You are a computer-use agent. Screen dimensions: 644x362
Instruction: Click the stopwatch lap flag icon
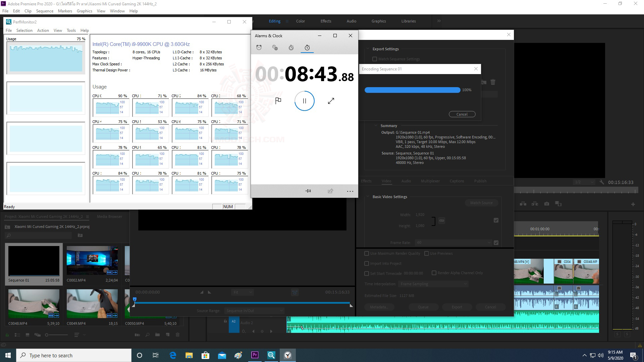pyautogui.click(x=278, y=101)
